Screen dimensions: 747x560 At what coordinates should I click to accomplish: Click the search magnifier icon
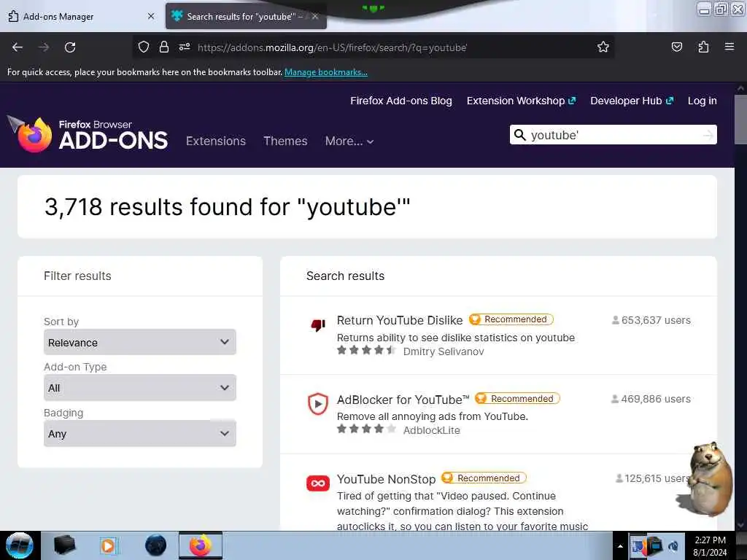click(520, 135)
